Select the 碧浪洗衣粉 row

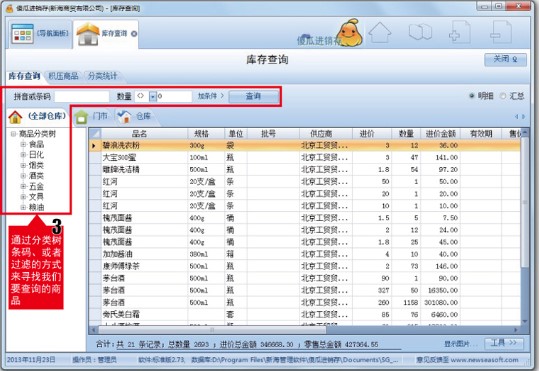(305, 145)
